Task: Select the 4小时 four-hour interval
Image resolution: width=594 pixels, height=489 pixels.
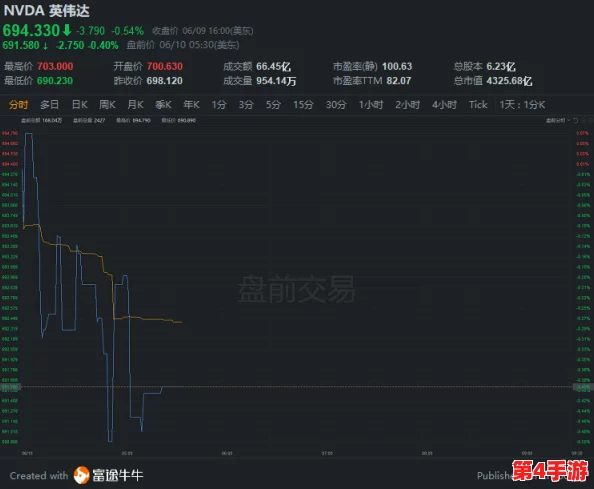Action: click(x=444, y=105)
